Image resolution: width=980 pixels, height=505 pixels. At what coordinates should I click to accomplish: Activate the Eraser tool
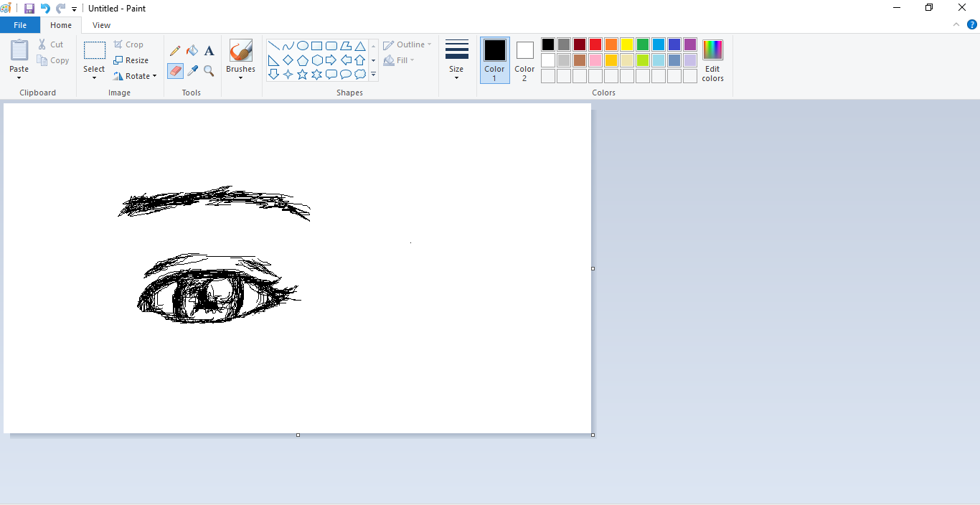[x=175, y=71]
